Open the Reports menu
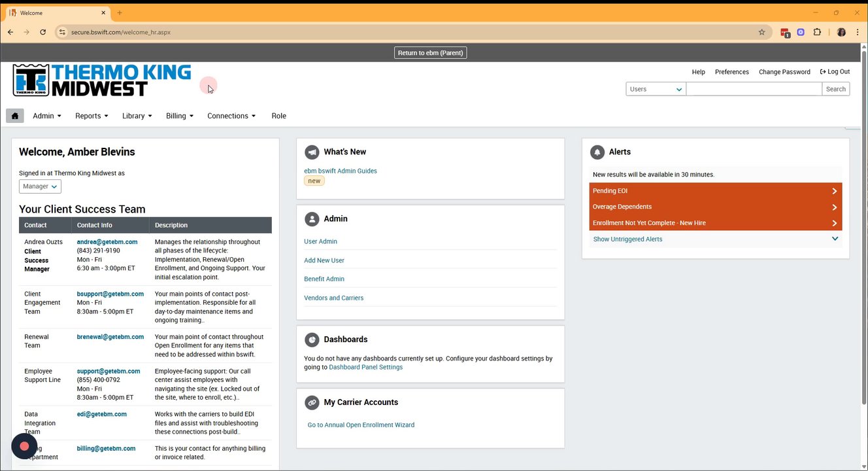The height and width of the screenshot is (471, 868). point(92,116)
